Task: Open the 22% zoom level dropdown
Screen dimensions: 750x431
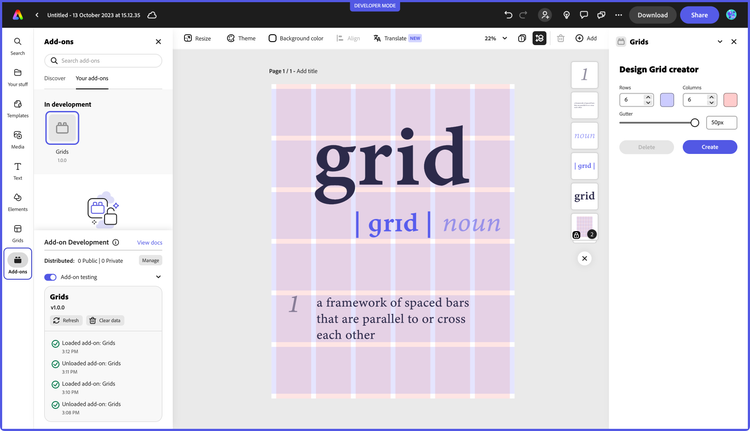Action: [x=494, y=38]
